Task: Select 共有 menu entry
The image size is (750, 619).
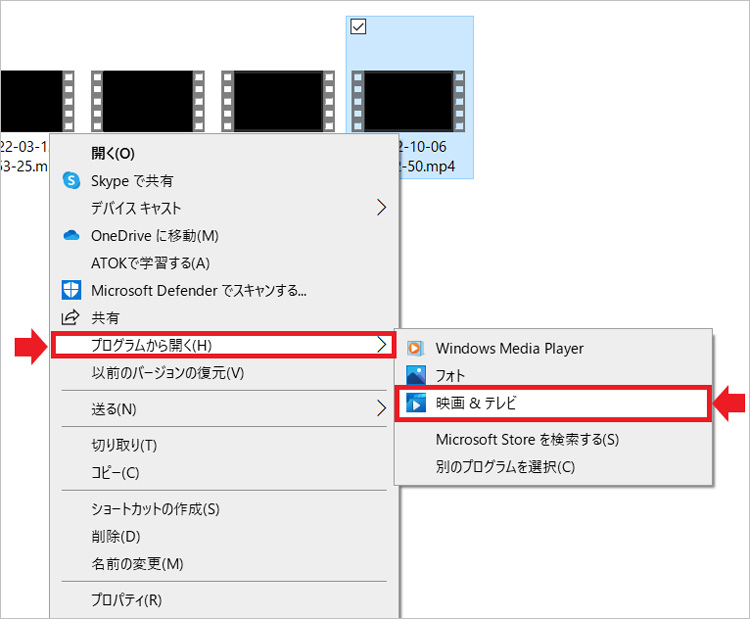Action: (x=225, y=318)
